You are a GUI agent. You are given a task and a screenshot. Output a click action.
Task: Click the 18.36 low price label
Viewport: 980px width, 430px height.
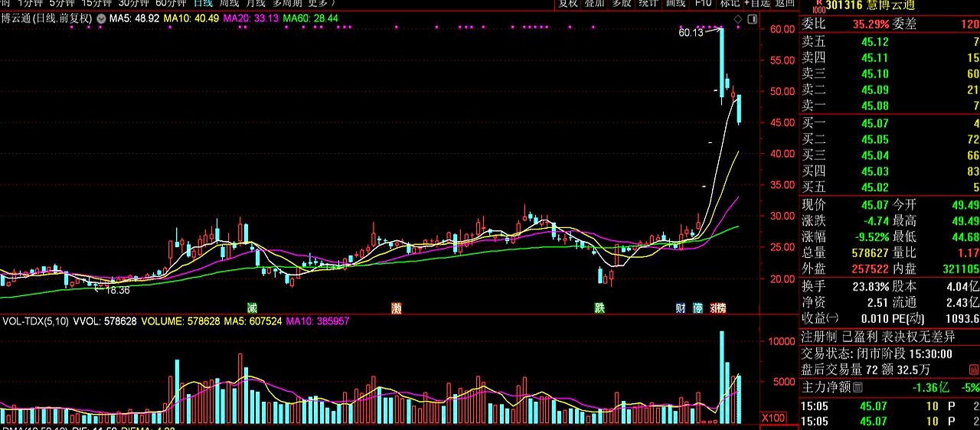pyautogui.click(x=117, y=291)
